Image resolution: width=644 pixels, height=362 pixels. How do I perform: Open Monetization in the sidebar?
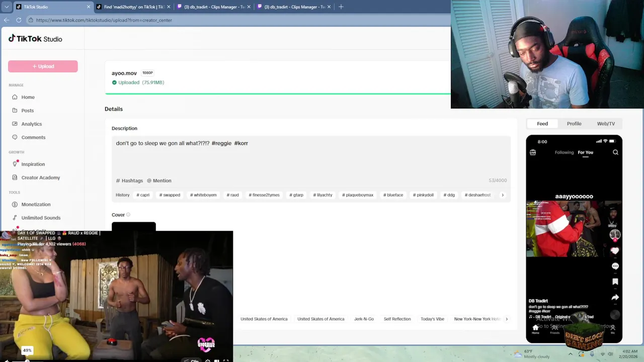point(36,204)
